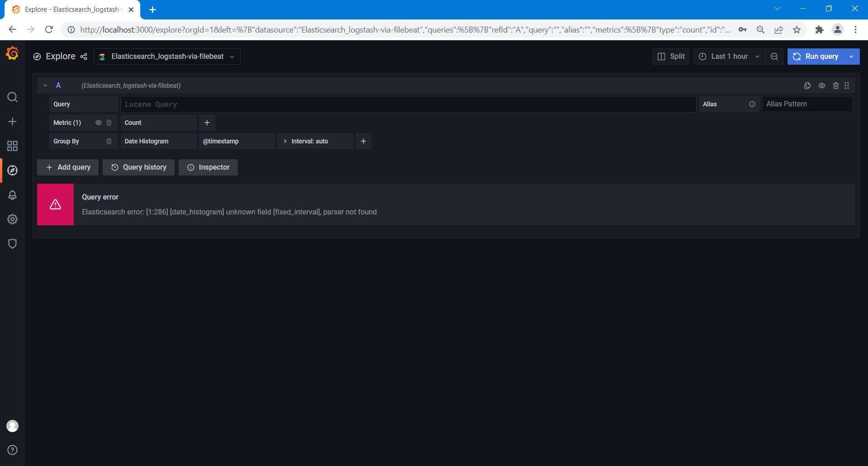Open the saved passwords key icon
This screenshot has height=466, width=868.
pos(743,30)
